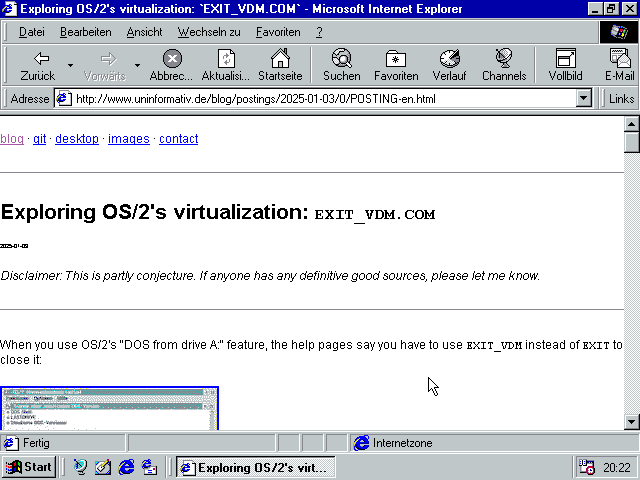Stop loading with the Abbrechen button
Viewport: 640px width, 480px height.
[171, 65]
